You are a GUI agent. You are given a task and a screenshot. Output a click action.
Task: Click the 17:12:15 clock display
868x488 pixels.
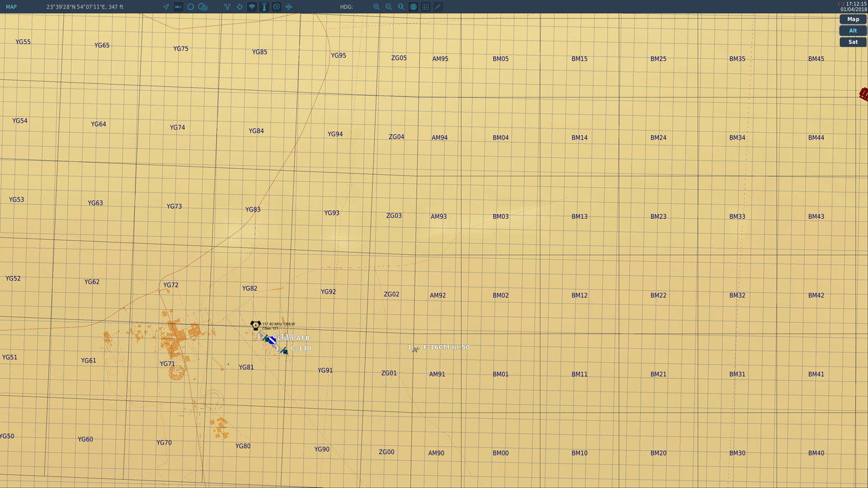pos(856,4)
